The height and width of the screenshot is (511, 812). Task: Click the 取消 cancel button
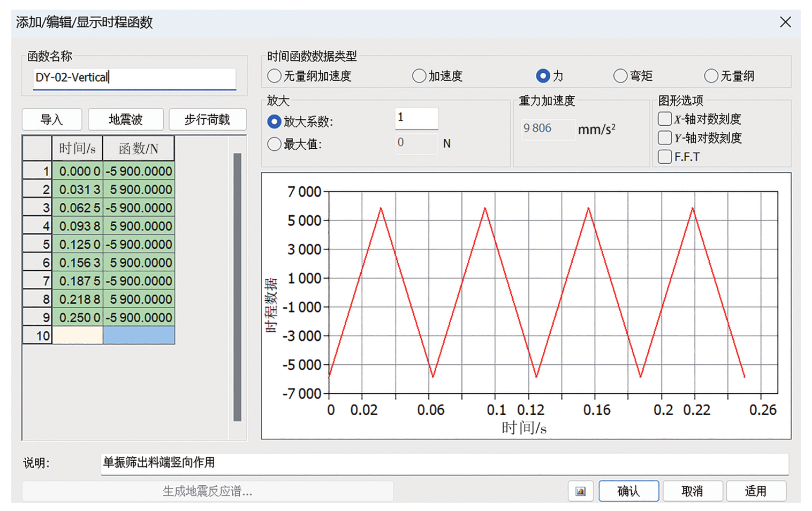pyautogui.click(x=692, y=491)
